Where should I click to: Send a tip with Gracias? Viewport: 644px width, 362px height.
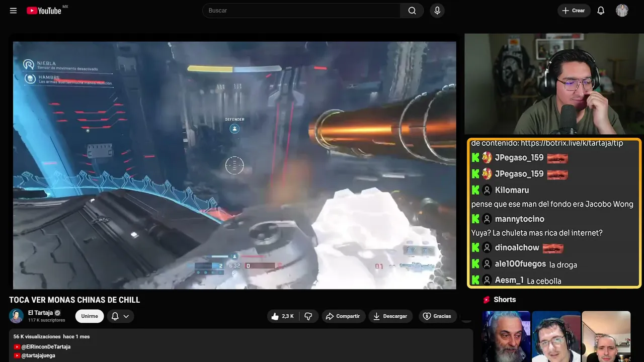click(437, 316)
